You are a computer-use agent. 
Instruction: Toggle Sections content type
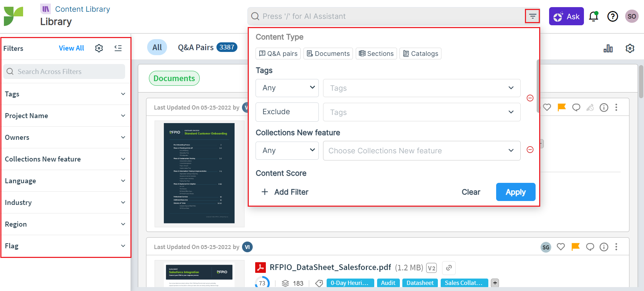(x=376, y=53)
